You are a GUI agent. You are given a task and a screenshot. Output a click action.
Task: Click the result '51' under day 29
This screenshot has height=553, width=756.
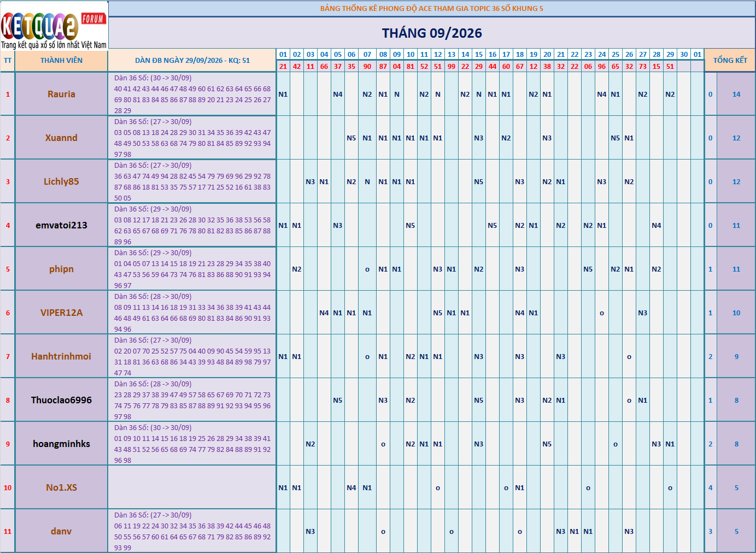670,66
